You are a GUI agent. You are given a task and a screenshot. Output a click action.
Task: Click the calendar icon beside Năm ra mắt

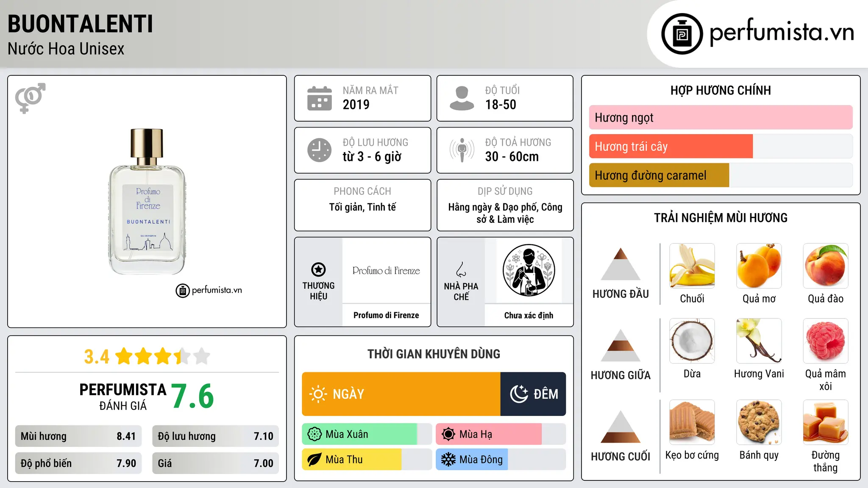(x=320, y=98)
